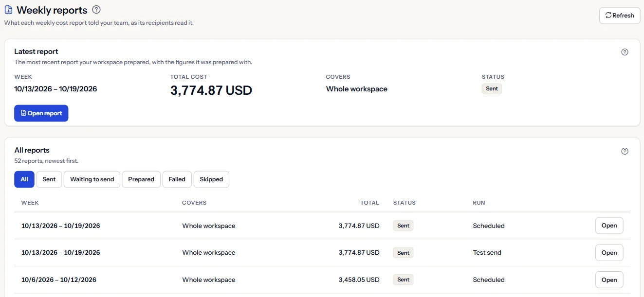Click Whole workspace cell in Test send row

209,253
